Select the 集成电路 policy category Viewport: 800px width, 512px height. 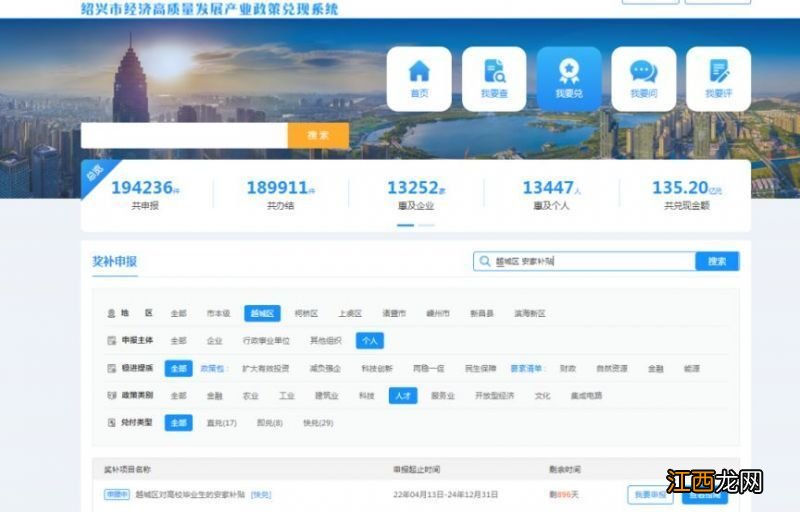coord(586,396)
